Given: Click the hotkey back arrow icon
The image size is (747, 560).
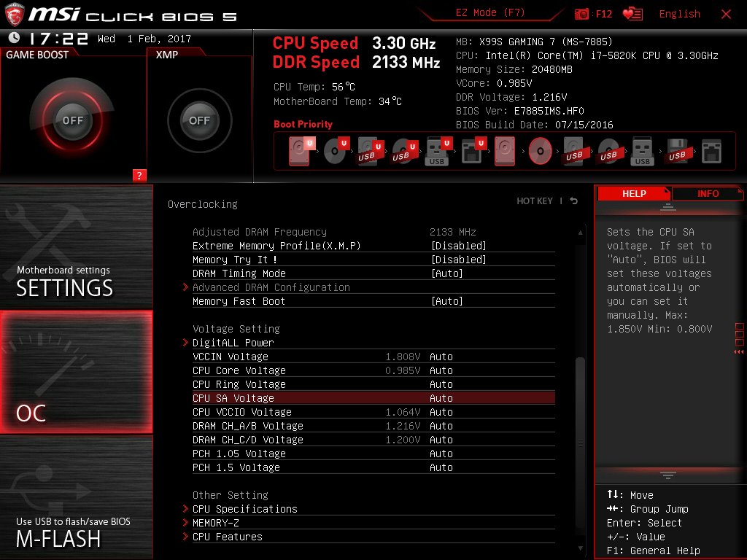Looking at the screenshot, I should [x=574, y=201].
